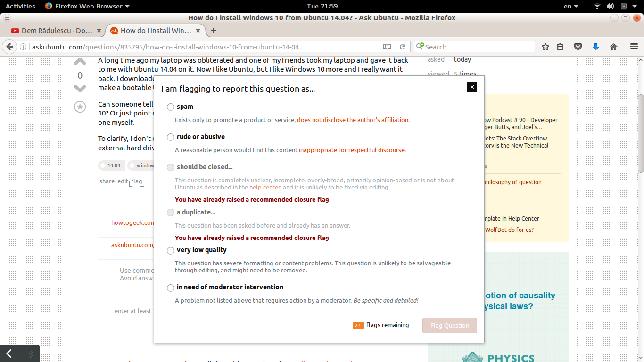
Task: Choose in need of moderator intervention option
Action: pyautogui.click(x=171, y=288)
